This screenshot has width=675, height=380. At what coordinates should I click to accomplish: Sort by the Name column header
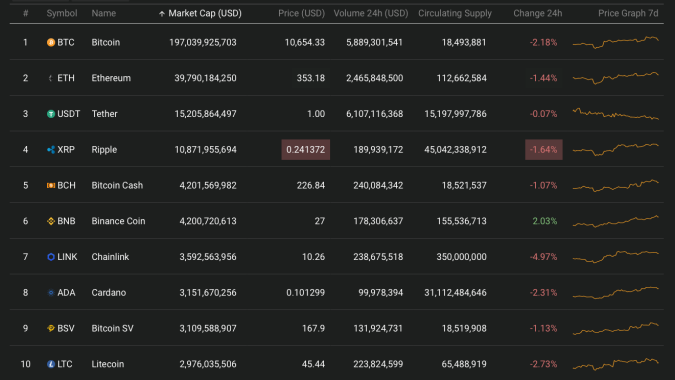(x=103, y=13)
